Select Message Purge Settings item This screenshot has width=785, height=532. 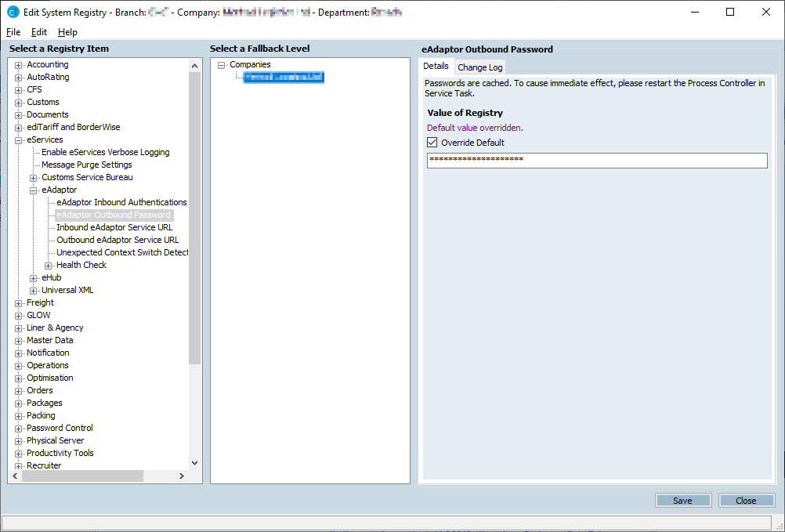pyautogui.click(x=86, y=165)
